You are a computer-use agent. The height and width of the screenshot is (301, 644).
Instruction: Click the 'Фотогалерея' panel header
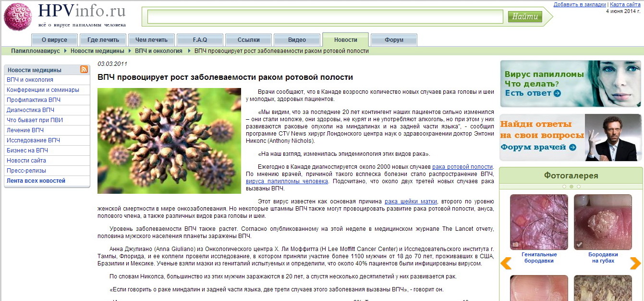[x=571, y=176]
